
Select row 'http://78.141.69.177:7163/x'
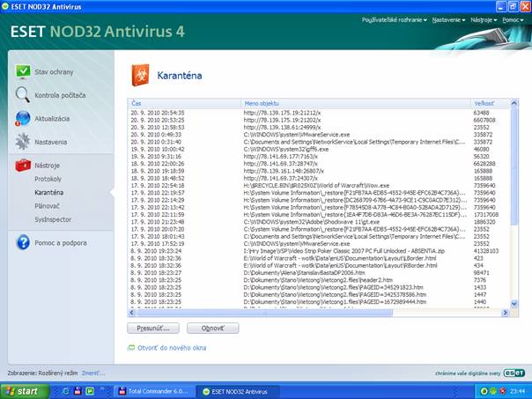pyautogui.click(x=318, y=157)
